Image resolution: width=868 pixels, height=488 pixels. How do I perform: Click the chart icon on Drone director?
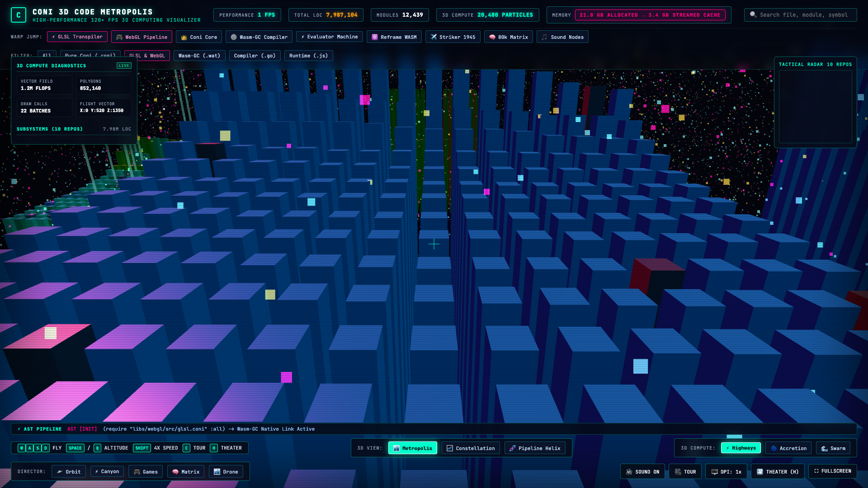pyautogui.click(x=217, y=472)
